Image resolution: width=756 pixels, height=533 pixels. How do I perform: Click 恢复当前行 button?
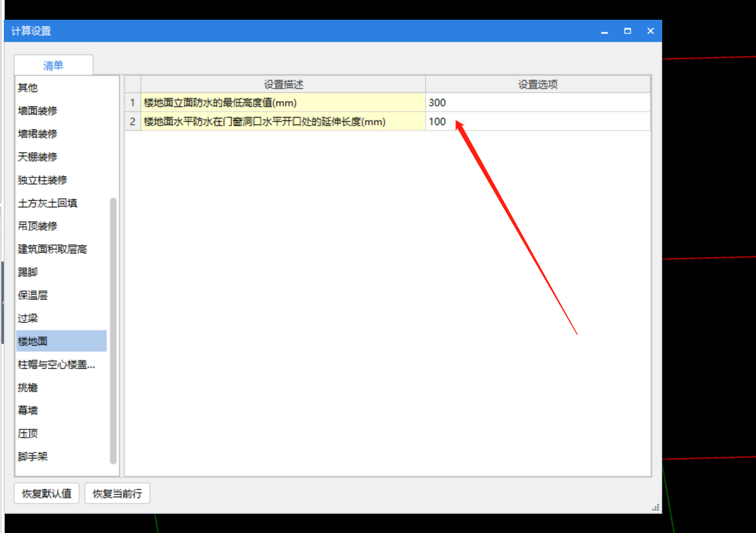tap(117, 493)
